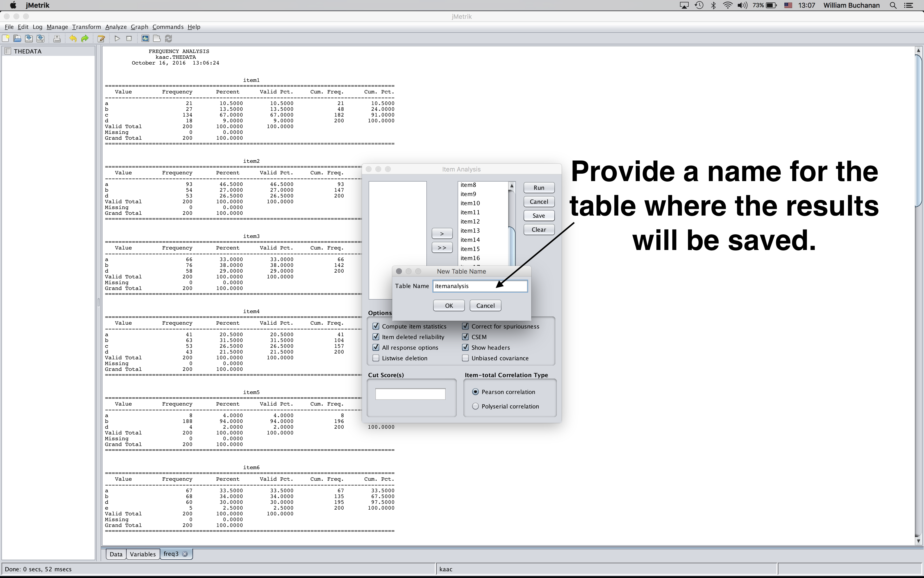This screenshot has width=924, height=578.
Task: Open the Apple menu
Action: click(x=13, y=5)
